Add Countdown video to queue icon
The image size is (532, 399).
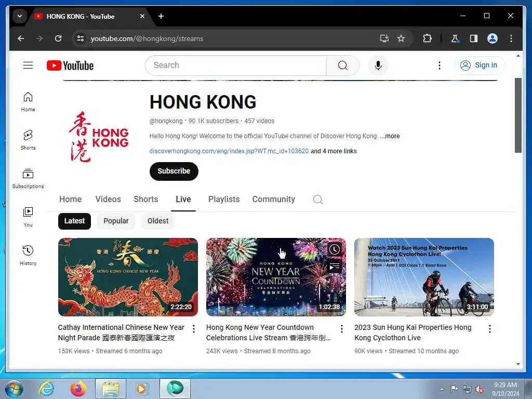[x=334, y=267]
